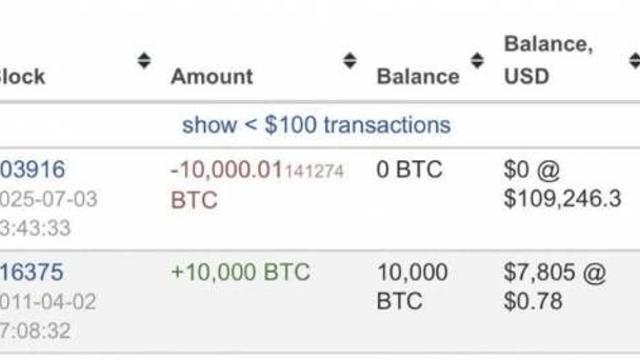Click the 0 BTC balance cell
Viewport: 640px width, 360px height.
[x=409, y=169]
